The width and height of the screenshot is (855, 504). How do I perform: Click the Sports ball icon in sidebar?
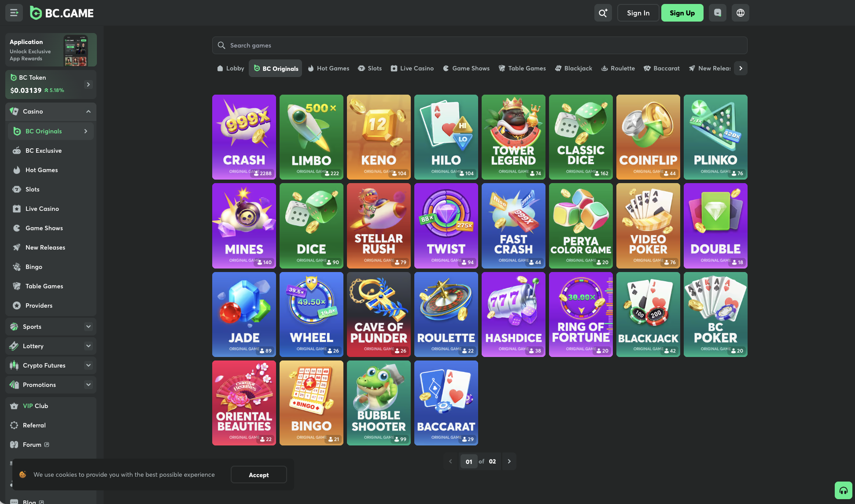click(x=14, y=327)
